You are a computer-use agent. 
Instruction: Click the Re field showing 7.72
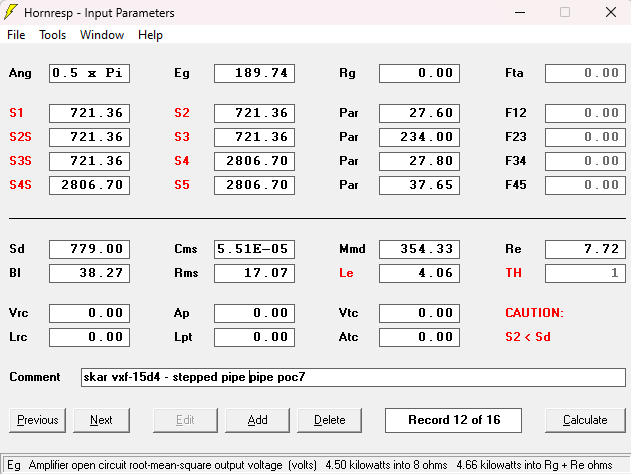coord(586,249)
